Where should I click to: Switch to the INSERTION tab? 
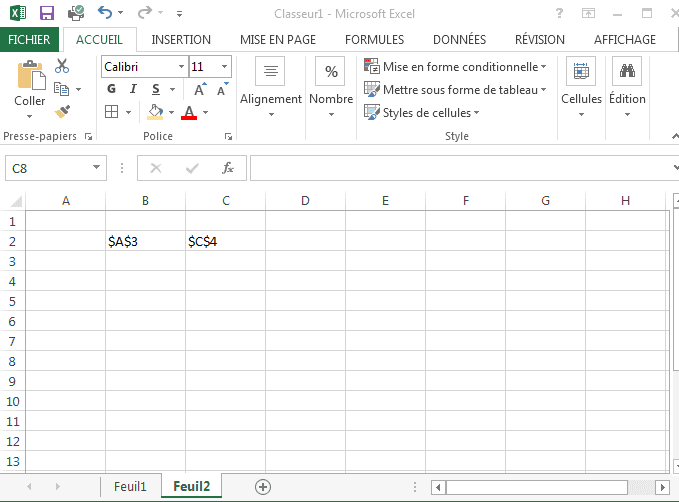click(x=181, y=39)
